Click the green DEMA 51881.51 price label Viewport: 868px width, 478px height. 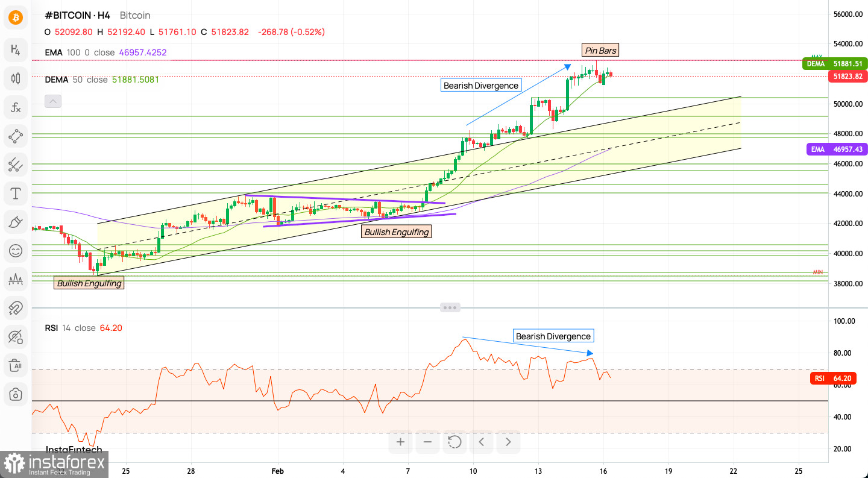click(x=835, y=63)
